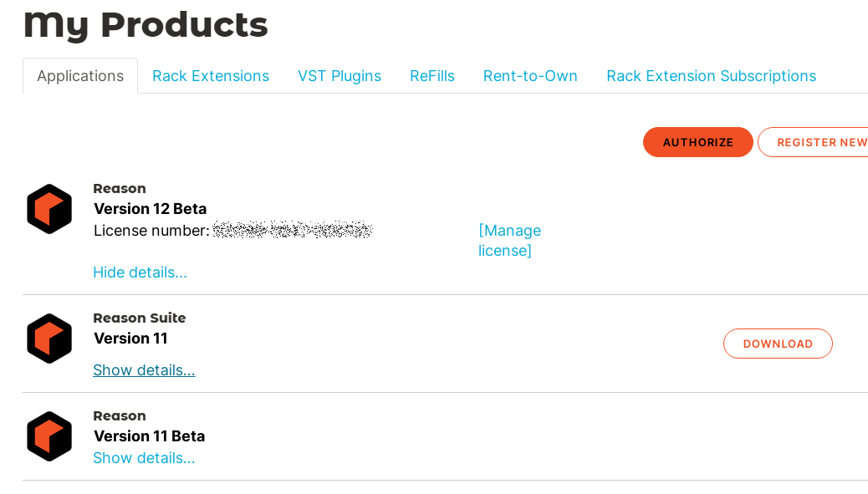This screenshot has width=868, height=494.
Task: Collapse Reason 12 Beta with Hide details
Action: (140, 272)
